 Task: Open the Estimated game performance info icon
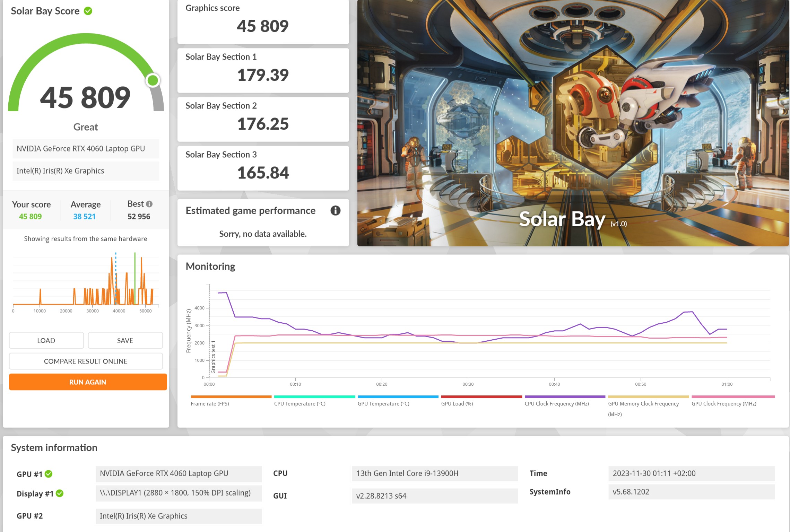coord(335,211)
